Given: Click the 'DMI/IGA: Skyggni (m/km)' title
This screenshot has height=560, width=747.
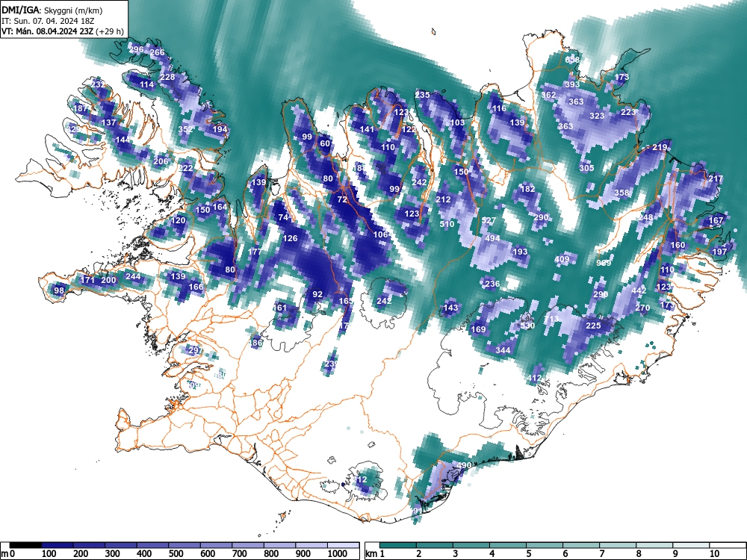Looking at the screenshot, I should [52, 10].
